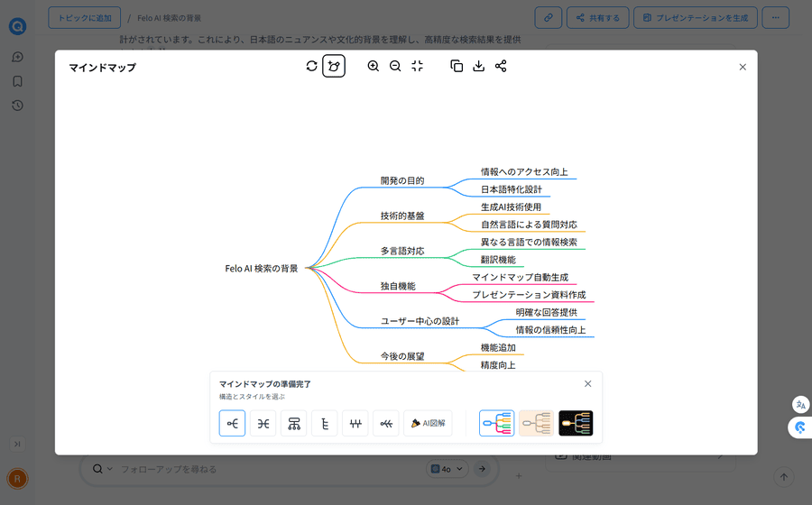Click the Felo logo in sidebar

18,26
